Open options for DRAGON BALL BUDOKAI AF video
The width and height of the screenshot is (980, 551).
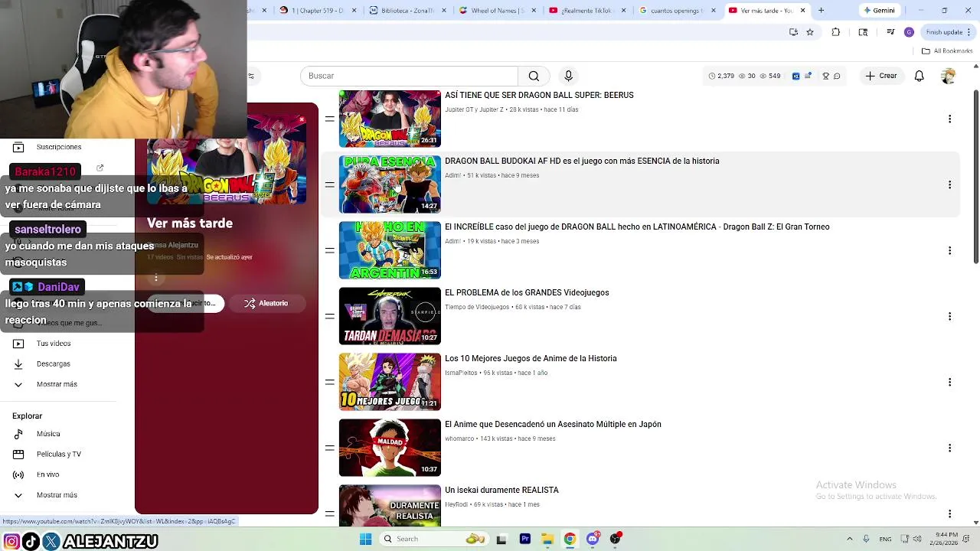click(949, 184)
